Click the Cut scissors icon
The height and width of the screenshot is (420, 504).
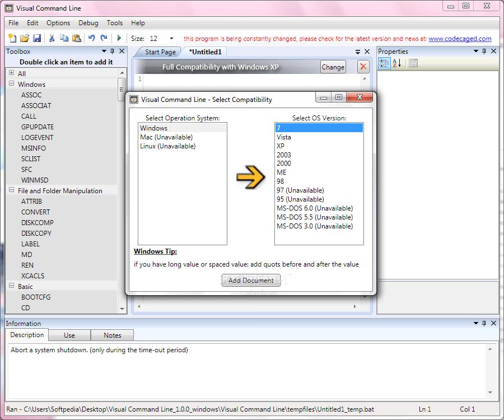point(52,38)
